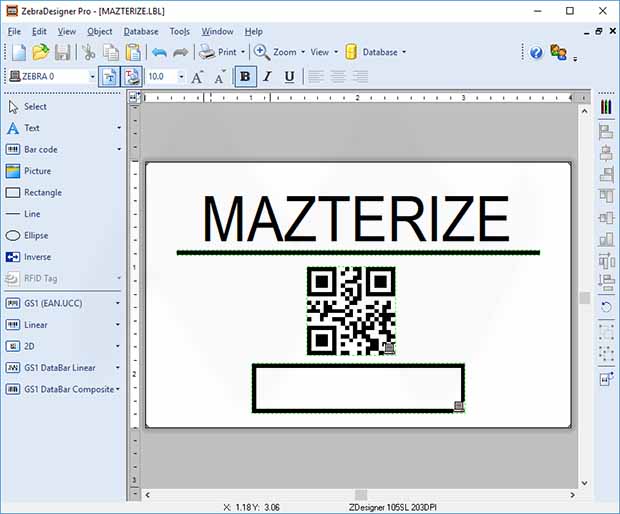620x514 pixels.
Task: Paste from clipboard with Paste icon
Action: tap(133, 52)
